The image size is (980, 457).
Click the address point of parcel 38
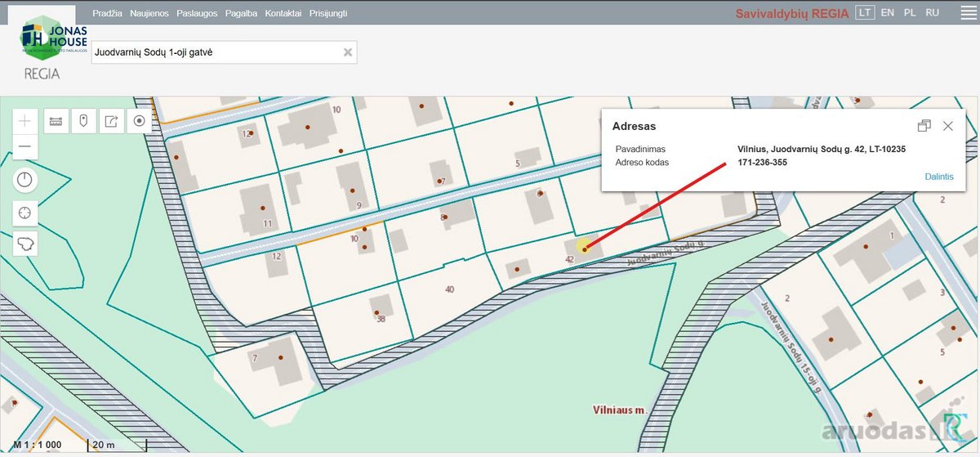point(376,313)
